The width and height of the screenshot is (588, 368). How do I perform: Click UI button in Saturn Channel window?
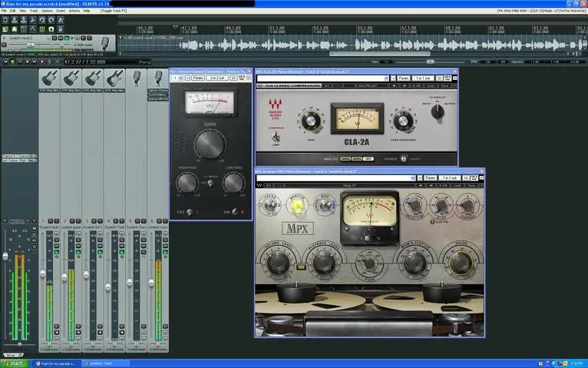(x=233, y=78)
